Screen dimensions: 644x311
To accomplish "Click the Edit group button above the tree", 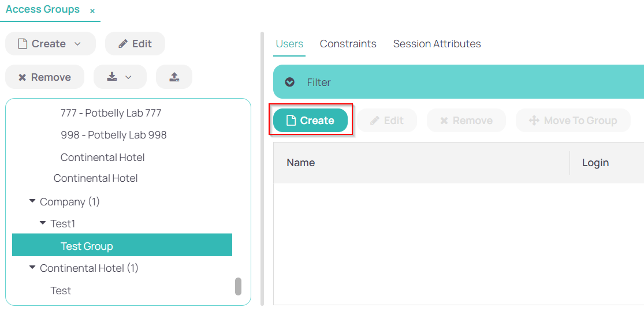I will point(135,43).
